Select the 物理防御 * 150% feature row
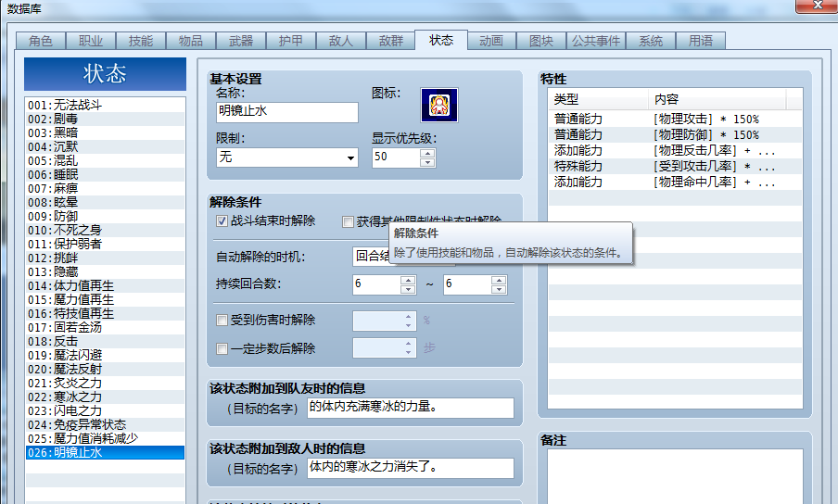Image resolution: width=838 pixels, height=504 pixels. click(x=675, y=134)
